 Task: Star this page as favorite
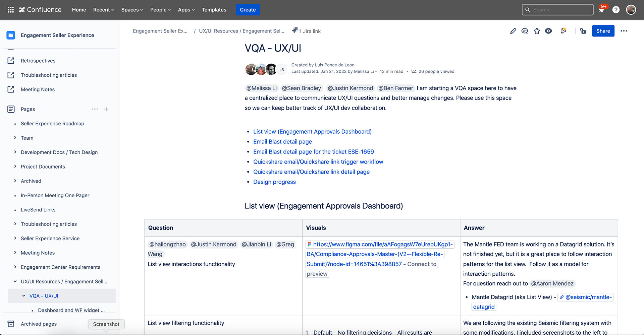click(537, 31)
